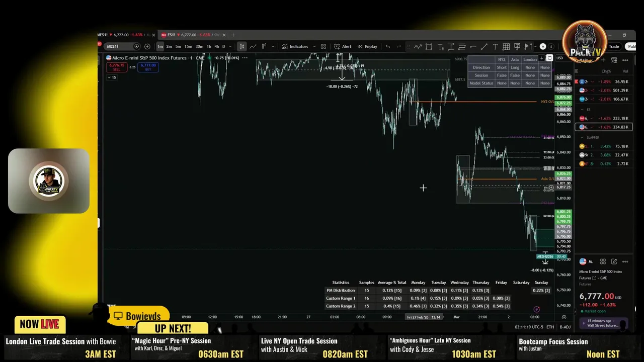Expand the Indicators favorites dropdown chevron
This screenshot has height=362, width=644.
(x=314, y=46)
